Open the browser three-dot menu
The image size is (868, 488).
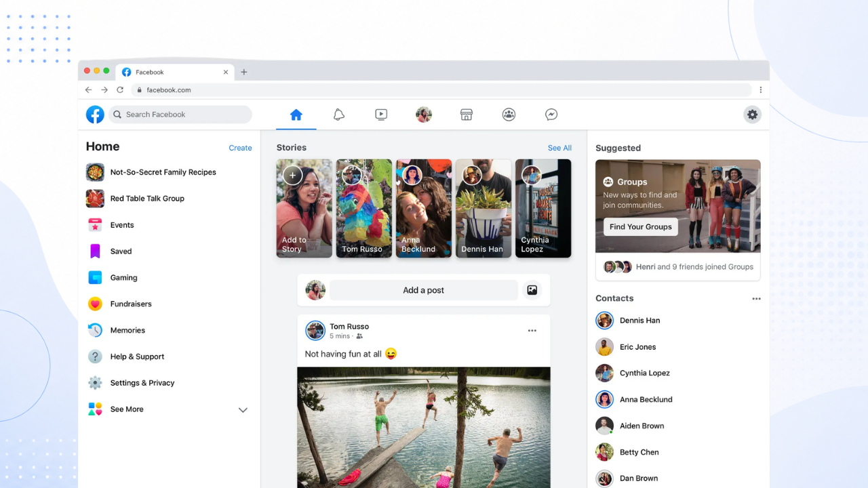click(761, 89)
